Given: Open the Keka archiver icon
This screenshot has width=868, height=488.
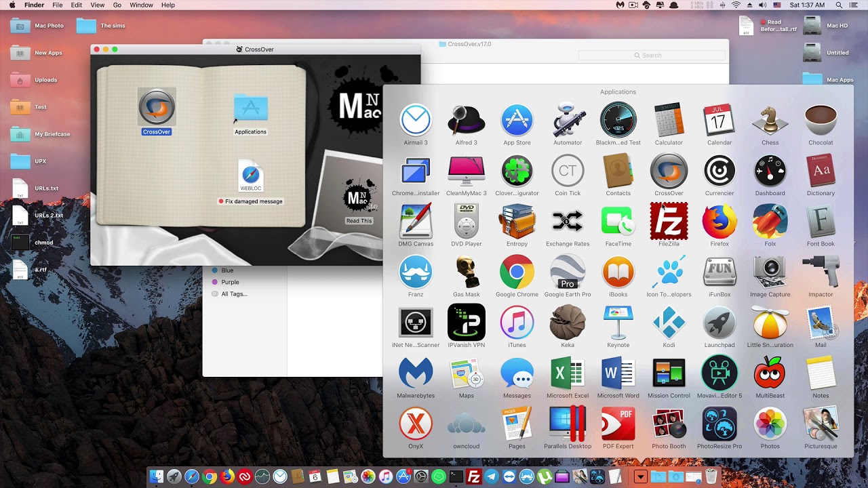Looking at the screenshot, I should click(568, 323).
